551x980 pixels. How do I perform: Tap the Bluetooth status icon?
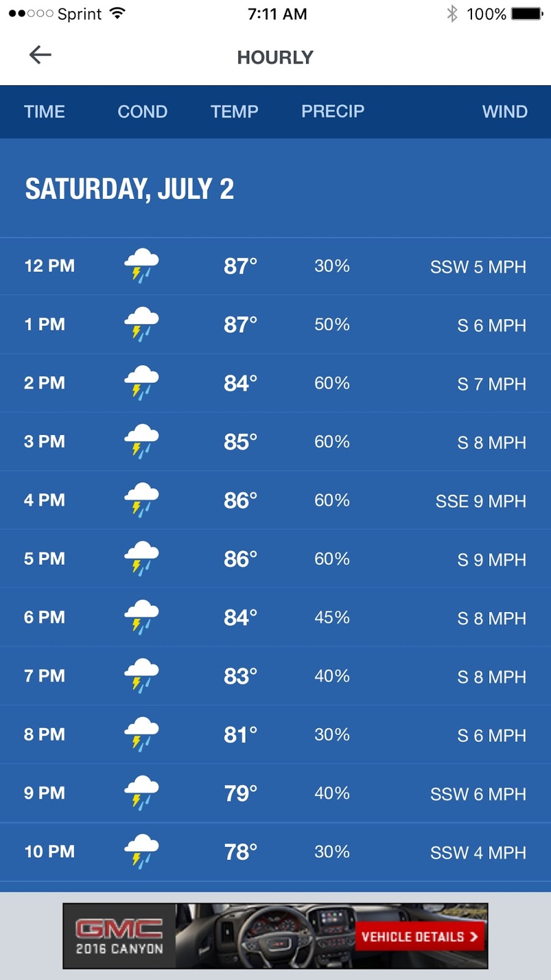[x=452, y=13]
